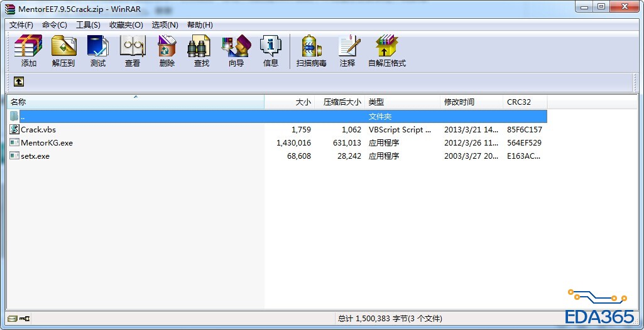Click the Crack.vbs script file icon
Image resolution: width=644 pixels, height=330 pixels.
[14, 129]
